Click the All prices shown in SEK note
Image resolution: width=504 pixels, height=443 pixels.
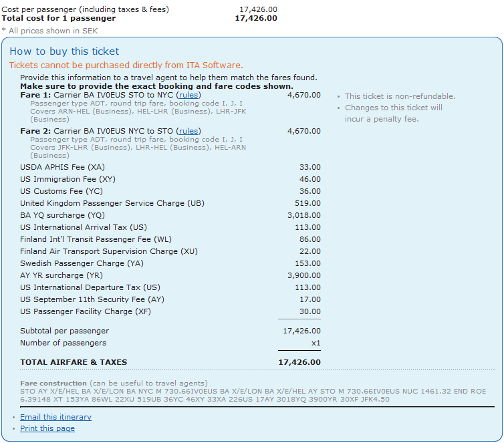tap(43, 31)
